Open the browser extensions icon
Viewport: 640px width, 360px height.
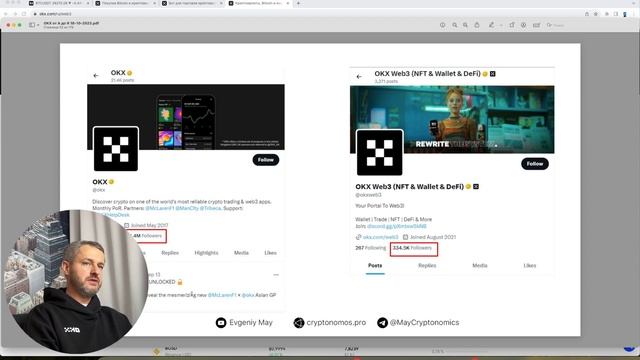pyautogui.click(x=607, y=14)
